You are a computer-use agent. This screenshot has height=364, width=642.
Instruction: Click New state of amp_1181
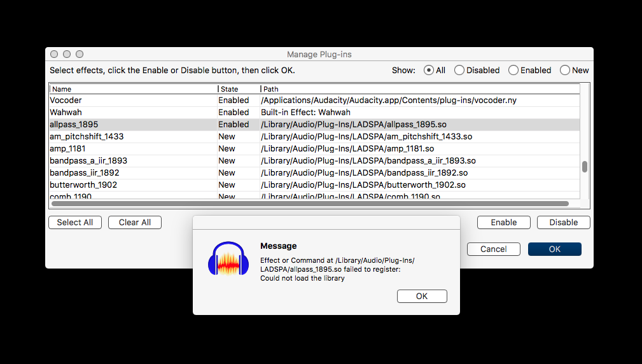227,149
